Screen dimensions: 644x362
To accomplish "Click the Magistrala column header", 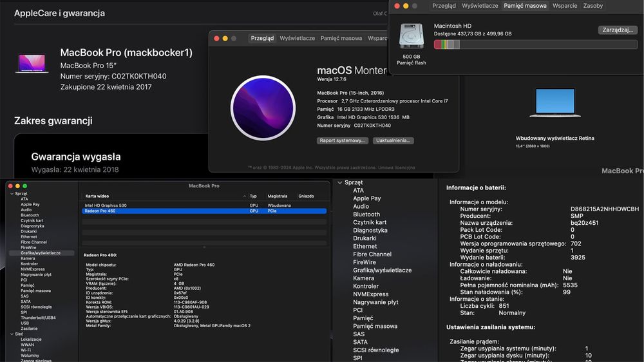I will (x=277, y=196).
